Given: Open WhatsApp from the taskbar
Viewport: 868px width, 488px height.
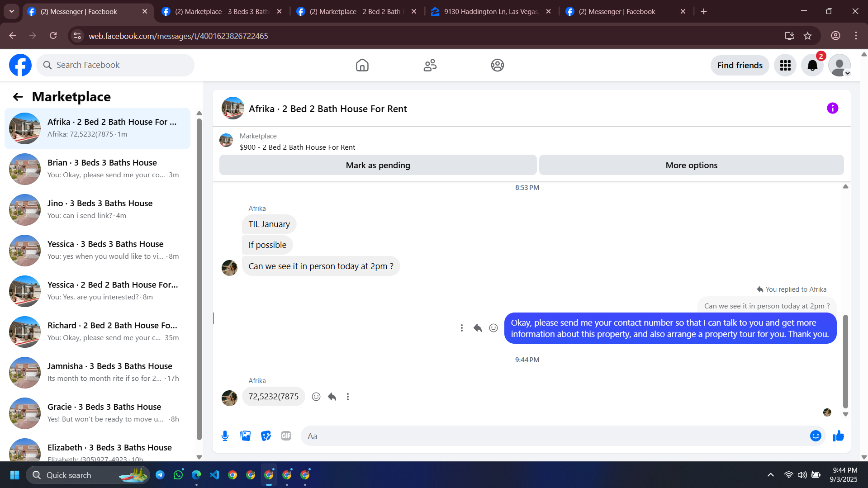Looking at the screenshot, I should point(178,475).
